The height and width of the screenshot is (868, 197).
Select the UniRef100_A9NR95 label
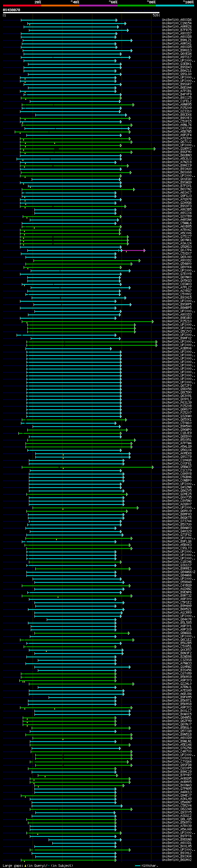tap(177, 104)
